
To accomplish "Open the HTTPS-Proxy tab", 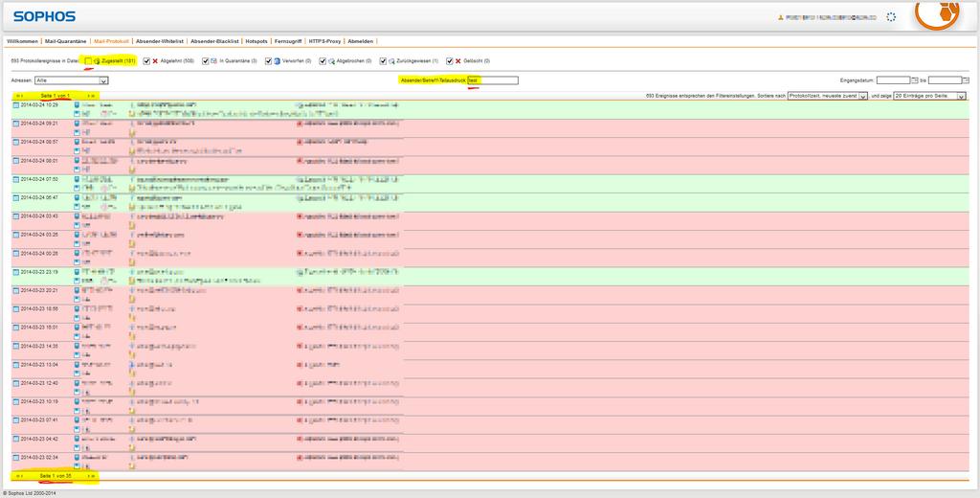I will click(324, 41).
